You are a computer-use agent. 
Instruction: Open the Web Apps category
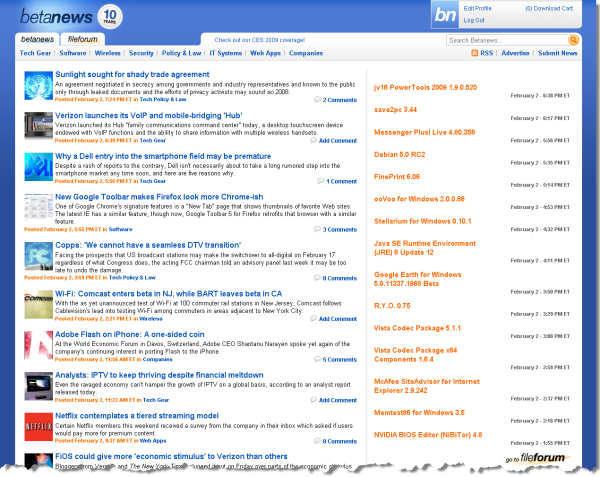click(x=265, y=53)
